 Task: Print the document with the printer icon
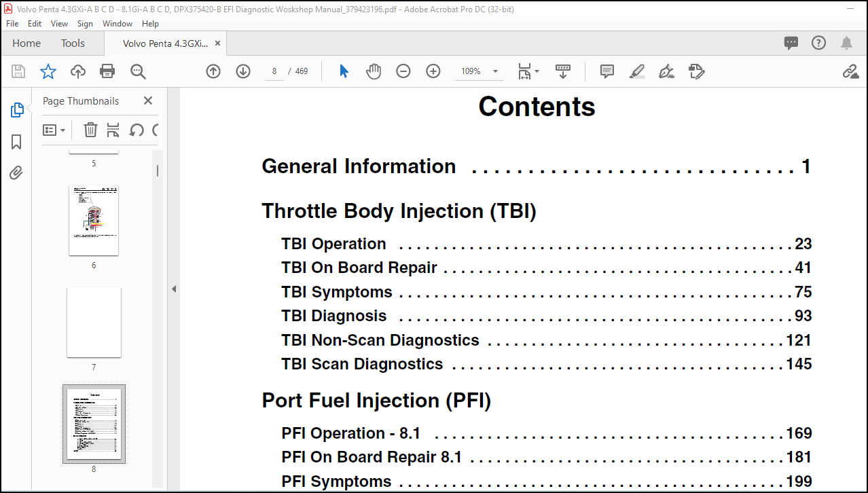[x=107, y=71]
